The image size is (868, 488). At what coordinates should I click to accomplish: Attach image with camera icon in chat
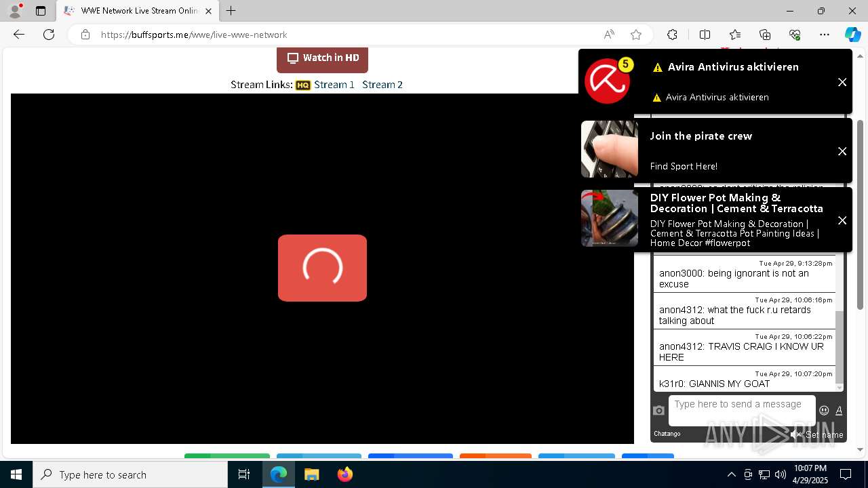(658, 410)
